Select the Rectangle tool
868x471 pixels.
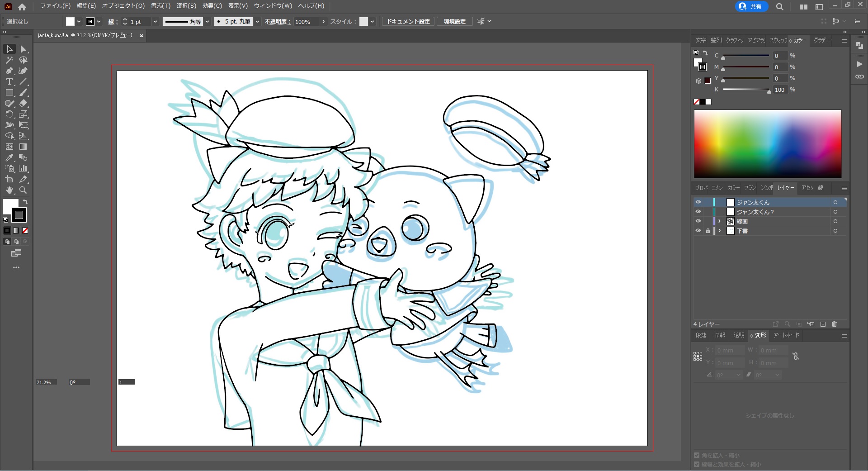click(x=9, y=92)
